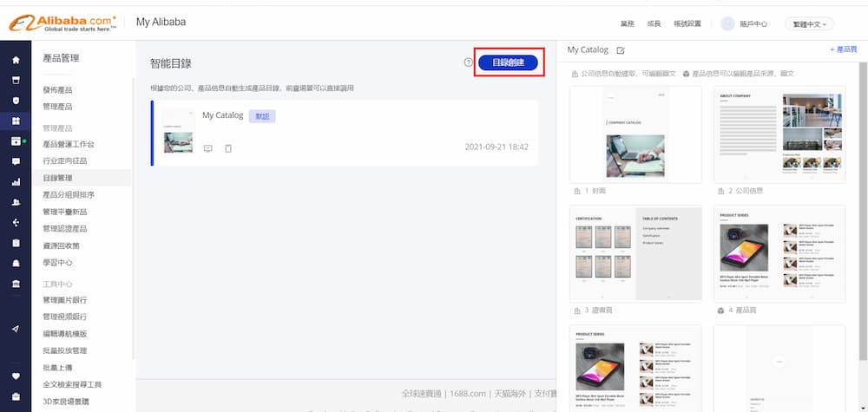Open the store icon in the dark sidebar
The width and height of the screenshot is (868, 412).
point(16,80)
